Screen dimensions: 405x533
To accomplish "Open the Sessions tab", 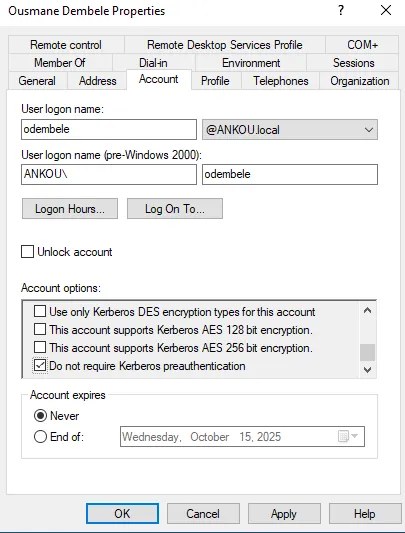I will coord(353,63).
